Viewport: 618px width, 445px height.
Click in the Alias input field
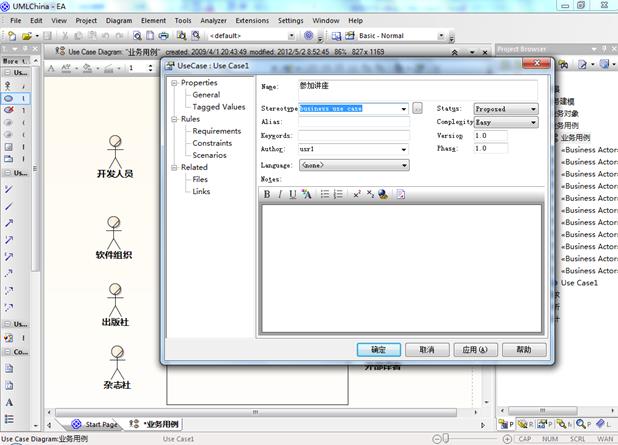[x=354, y=122]
